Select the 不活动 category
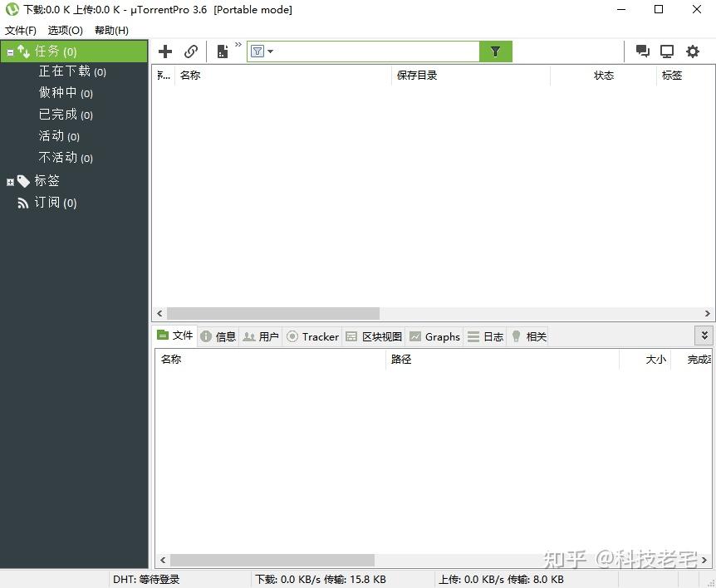Screen dimensions: 716x588 click(66, 157)
